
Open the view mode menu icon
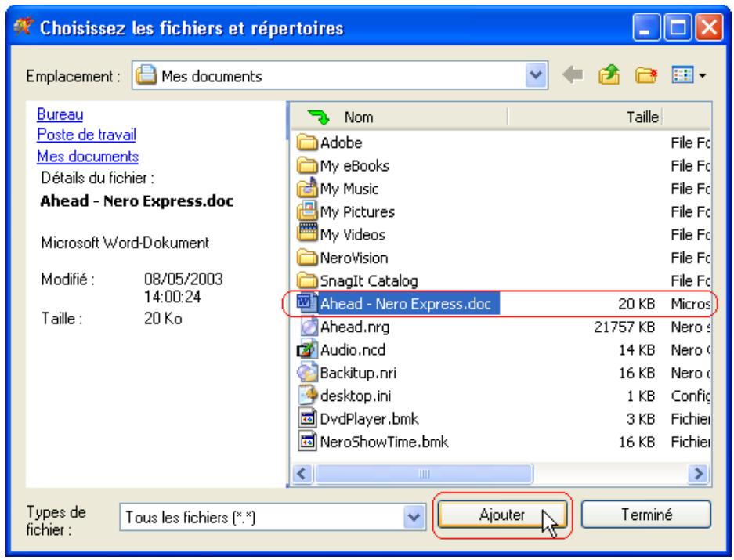pyautogui.click(x=689, y=75)
